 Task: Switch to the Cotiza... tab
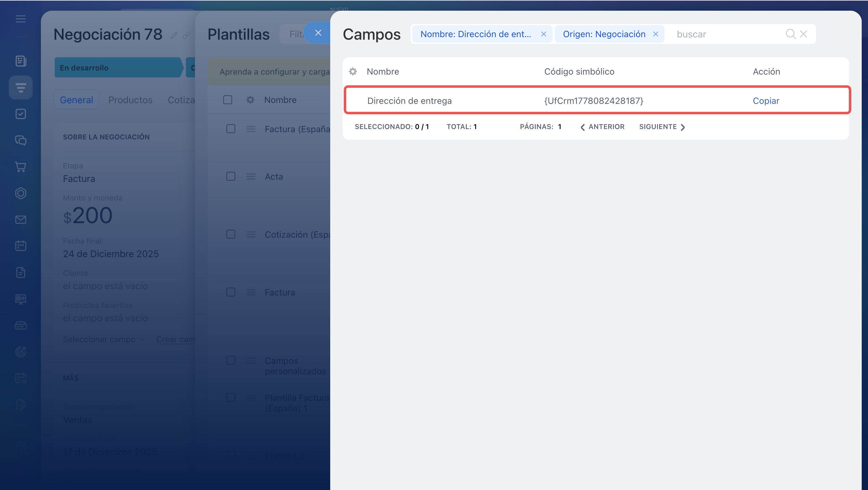[181, 100]
